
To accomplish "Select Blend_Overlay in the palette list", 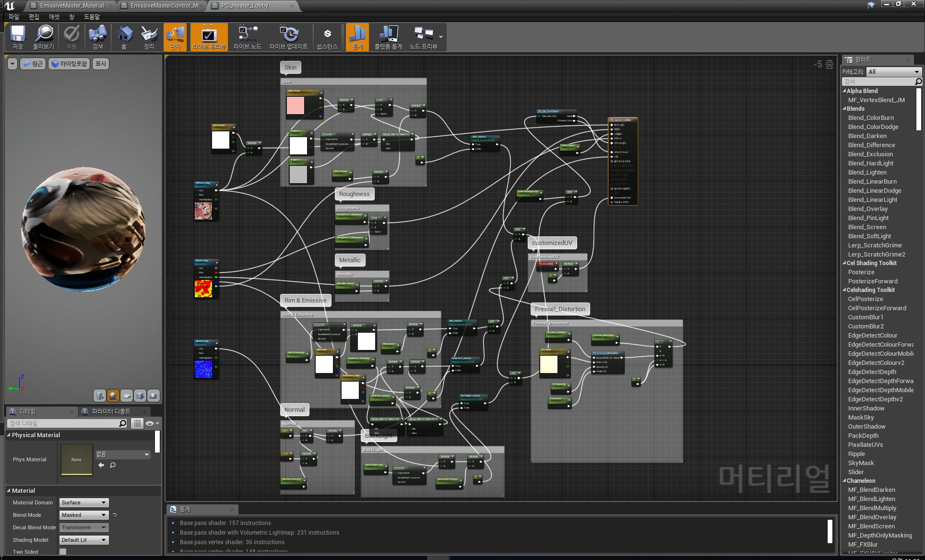I will [867, 209].
